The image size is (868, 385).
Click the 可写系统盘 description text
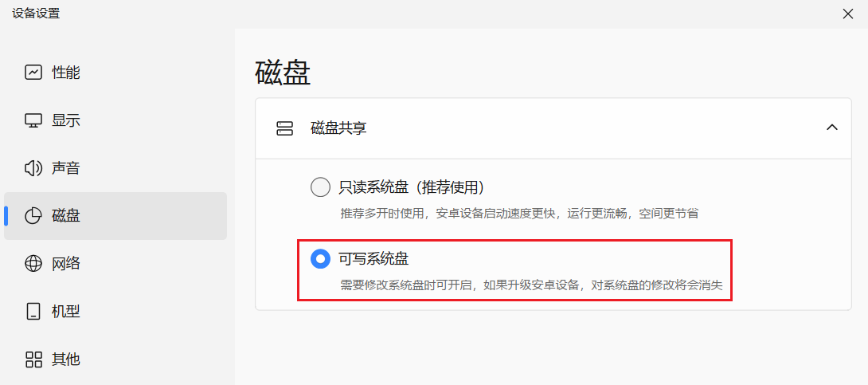click(531, 285)
